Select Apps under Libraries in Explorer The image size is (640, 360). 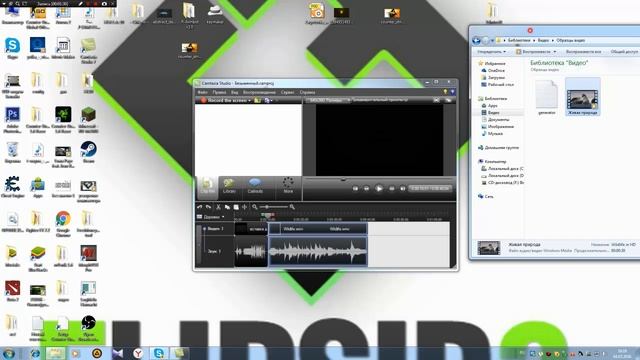coord(489,105)
